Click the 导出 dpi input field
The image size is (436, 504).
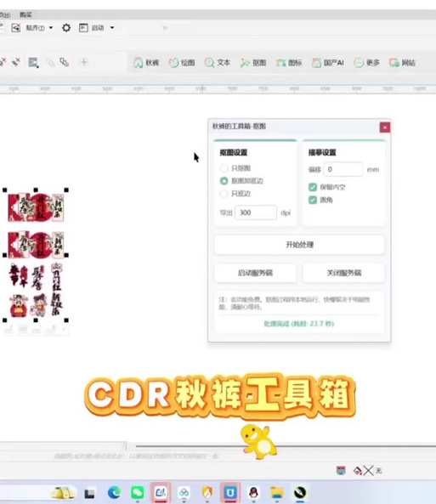(x=256, y=212)
